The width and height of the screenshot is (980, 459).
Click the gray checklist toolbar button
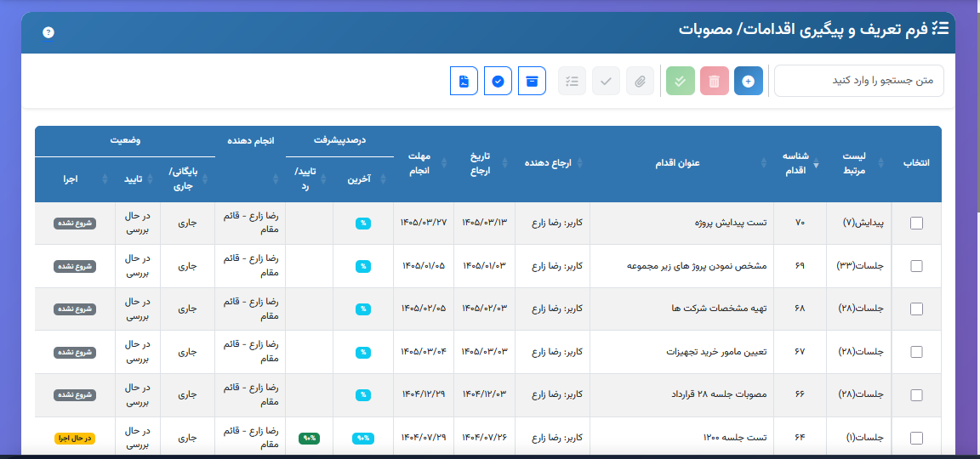coord(572,81)
